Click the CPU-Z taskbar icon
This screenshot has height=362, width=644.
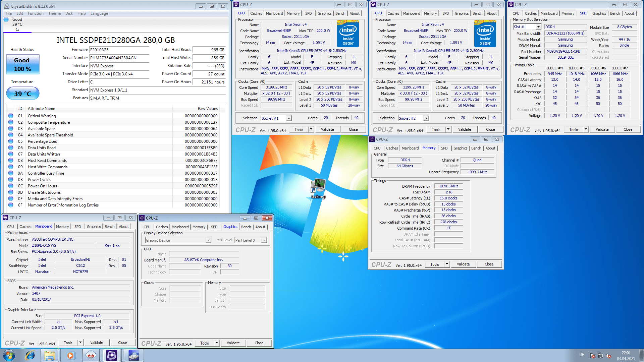click(x=111, y=355)
